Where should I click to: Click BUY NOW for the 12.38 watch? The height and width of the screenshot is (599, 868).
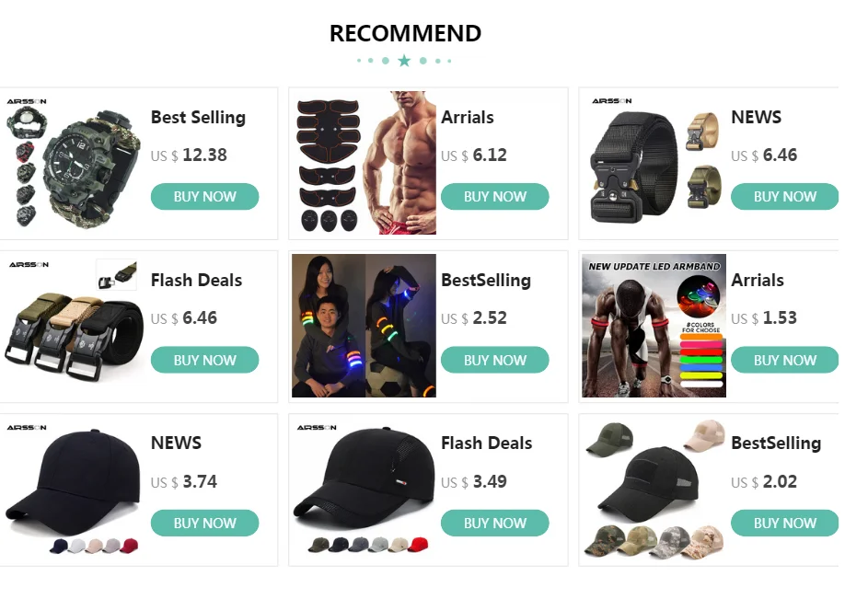tap(204, 197)
